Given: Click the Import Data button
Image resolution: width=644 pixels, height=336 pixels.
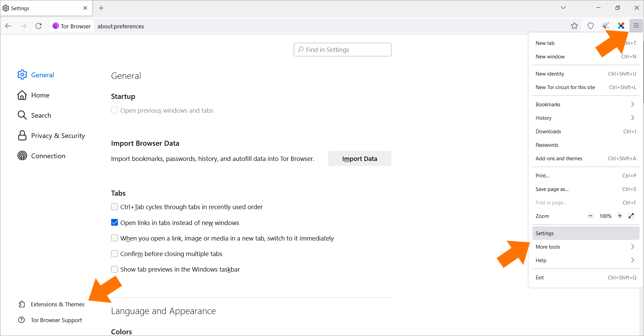Looking at the screenshot, I should pyautogui.click(x=360, y=159).
